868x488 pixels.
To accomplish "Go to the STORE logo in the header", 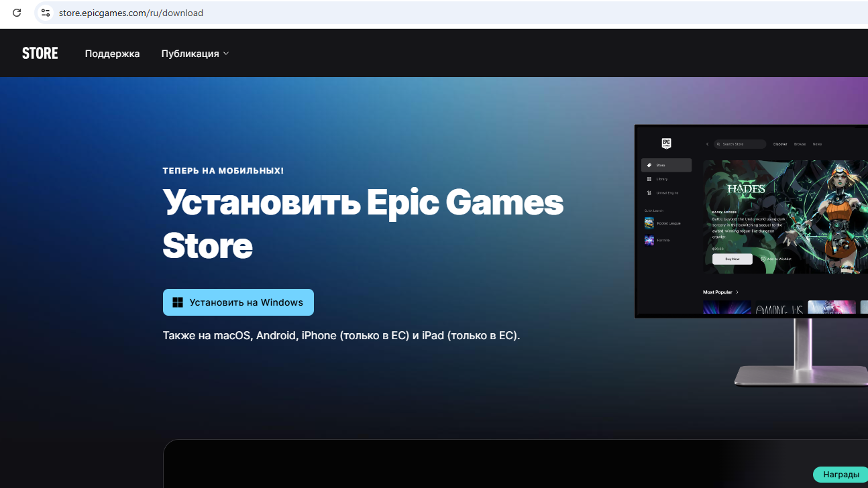I will click(40, 53).
